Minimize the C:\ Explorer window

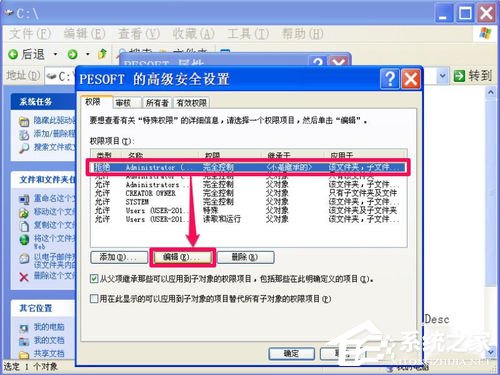click(x=444, y=13)
